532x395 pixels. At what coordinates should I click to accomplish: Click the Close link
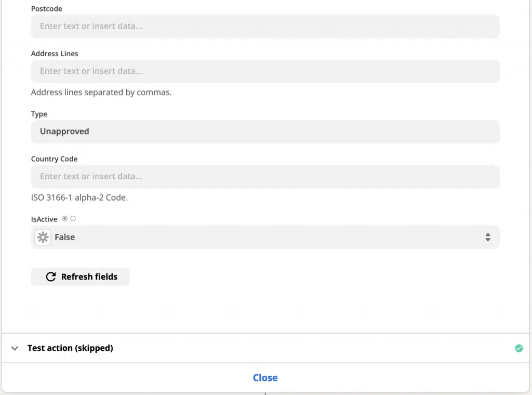(265, 378)
